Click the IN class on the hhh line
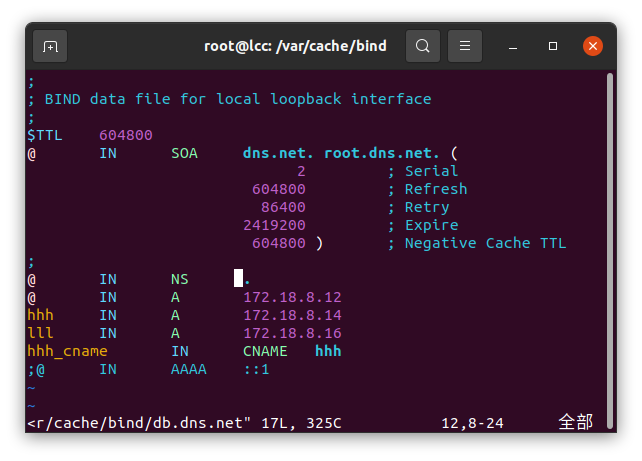The width and height of the screenshot is (642, 461). [x=108, y=315]
